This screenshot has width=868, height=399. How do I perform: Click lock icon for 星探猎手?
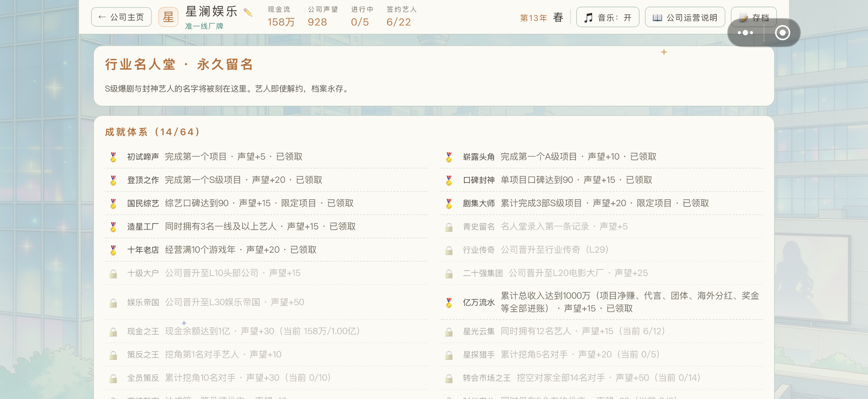tap(449, 355)
